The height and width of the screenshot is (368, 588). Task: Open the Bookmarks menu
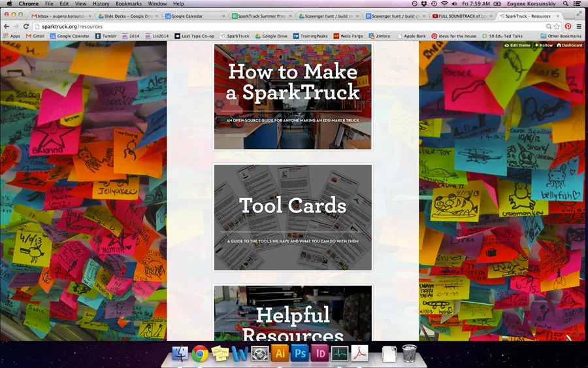129,4
